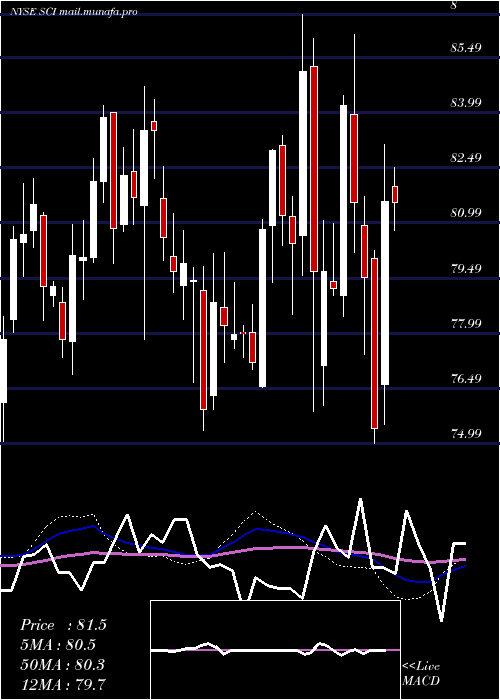Click the 5MA : 80.5 readout
This screenshot has width=500, height=700.
pyautogui.click(x=58, y=645)
